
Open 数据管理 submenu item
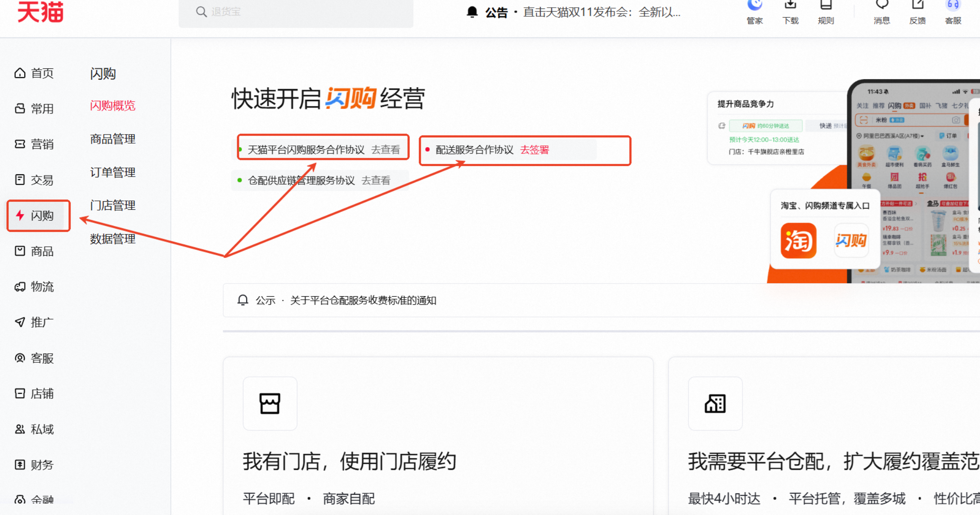(x=112, y=239)
